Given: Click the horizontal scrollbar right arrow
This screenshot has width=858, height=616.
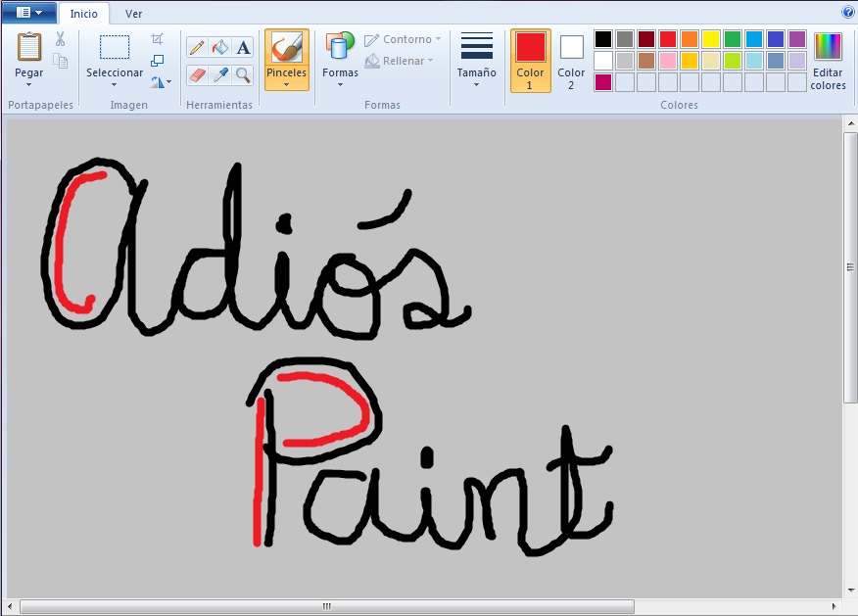Looking at the screenshot, I should click(x=834, y=607).
